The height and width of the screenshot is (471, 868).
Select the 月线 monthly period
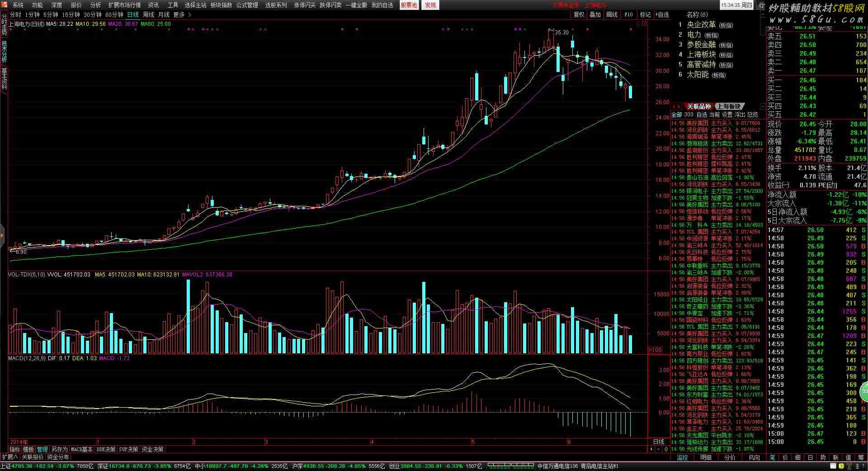pos(164,15)
